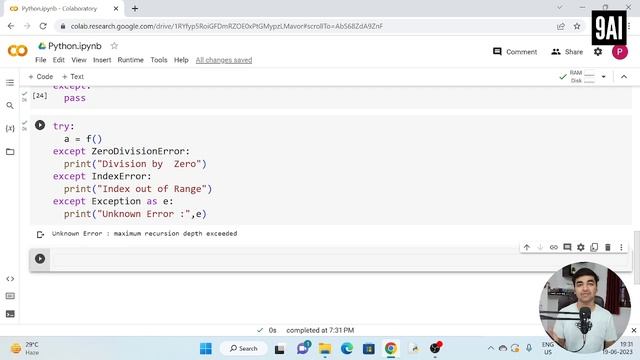Image resolution: width=640 pixels, height=360 pixels.
Task: Open the Files folder panel
Action: click(x=10, y=152)
